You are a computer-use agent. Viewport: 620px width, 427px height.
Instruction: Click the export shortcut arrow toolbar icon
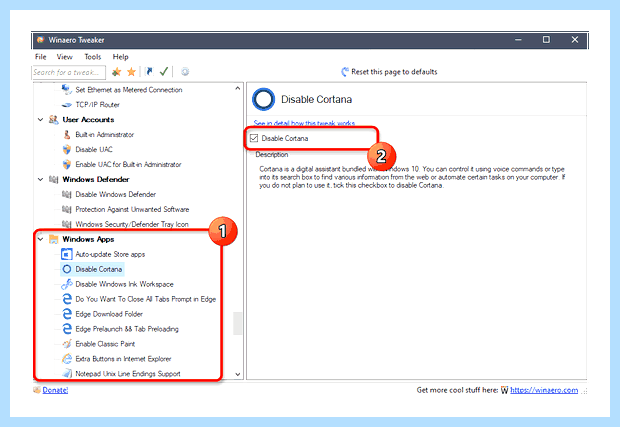click(149, 72)
